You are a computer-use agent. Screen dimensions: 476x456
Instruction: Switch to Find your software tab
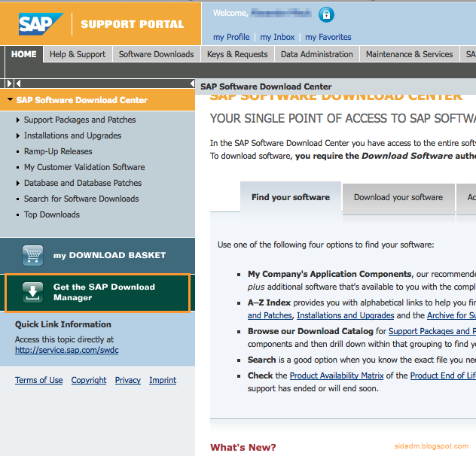click(291, 197)
